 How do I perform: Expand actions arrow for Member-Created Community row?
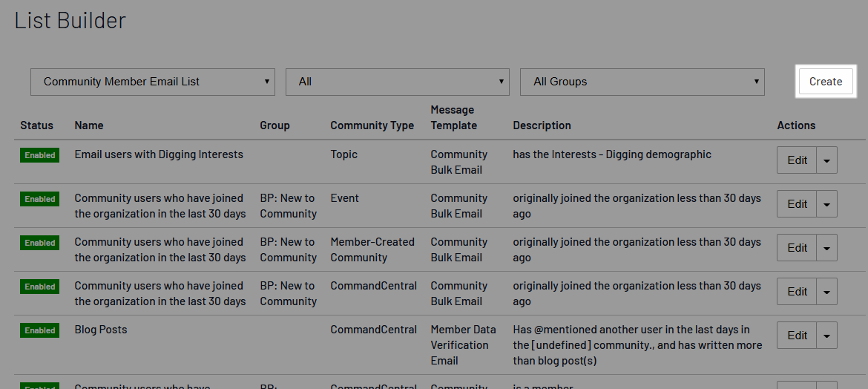coord(826,248)
